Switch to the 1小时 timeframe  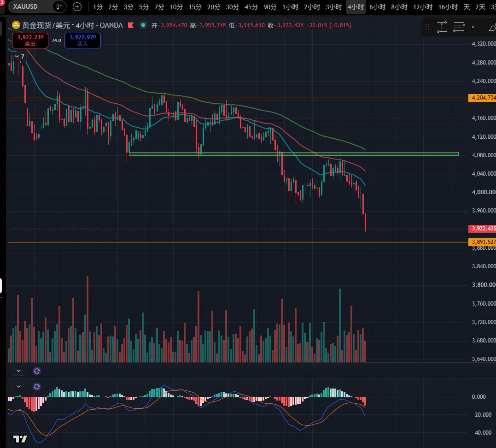pyautogui.click(x=290, y=7)
